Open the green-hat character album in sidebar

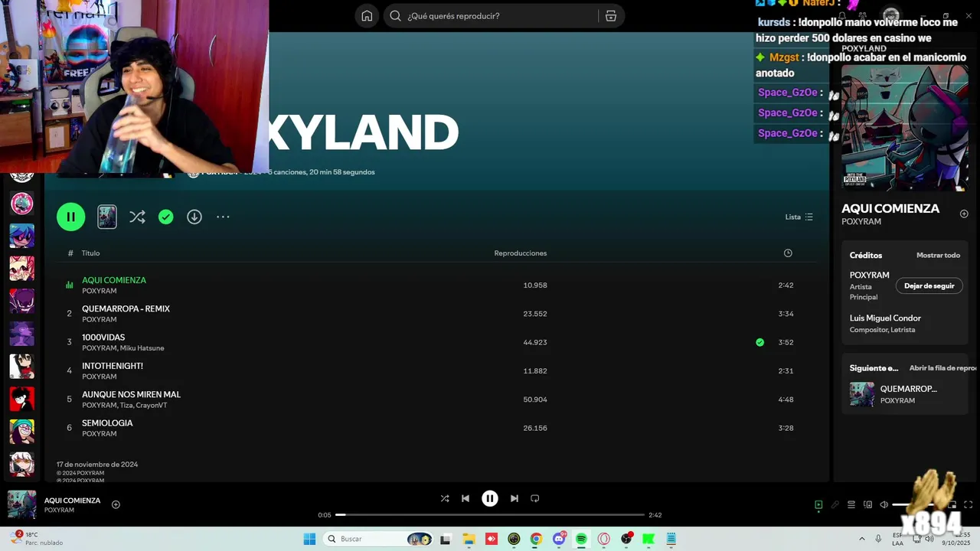[x=21, y=432]
